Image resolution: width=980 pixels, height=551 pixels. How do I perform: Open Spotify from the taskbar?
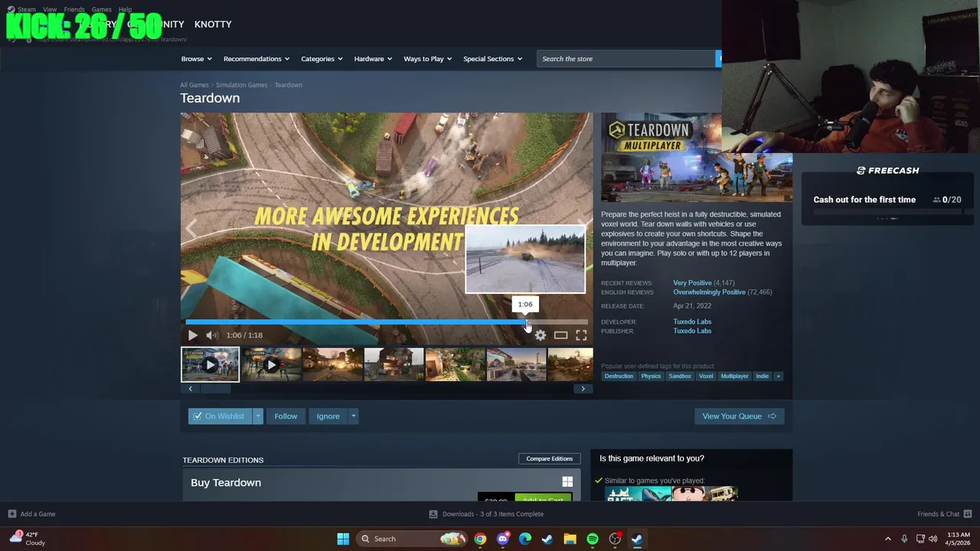click(593, 539)
